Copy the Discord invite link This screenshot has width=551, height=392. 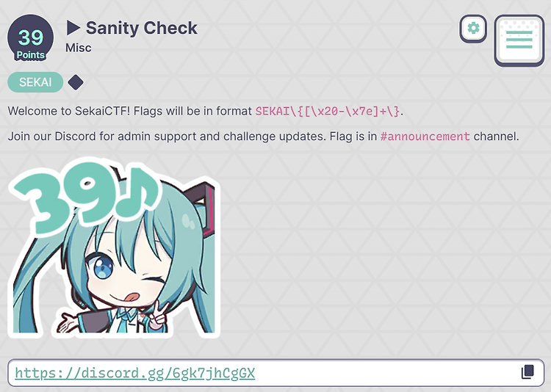(x=527, y=372)
